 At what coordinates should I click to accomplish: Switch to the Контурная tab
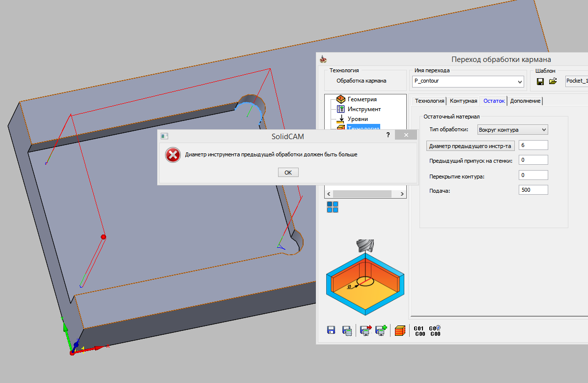[463, 101]
